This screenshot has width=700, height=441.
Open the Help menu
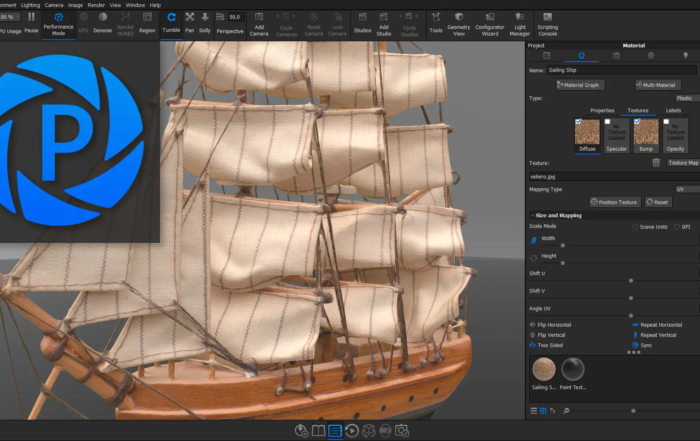coord(155,5)
